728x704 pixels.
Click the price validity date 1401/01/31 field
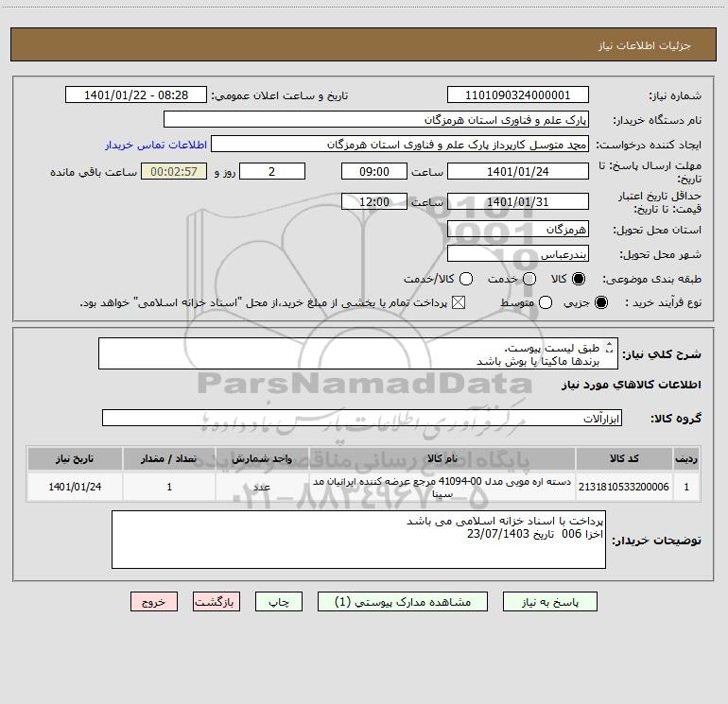point(518,202)
